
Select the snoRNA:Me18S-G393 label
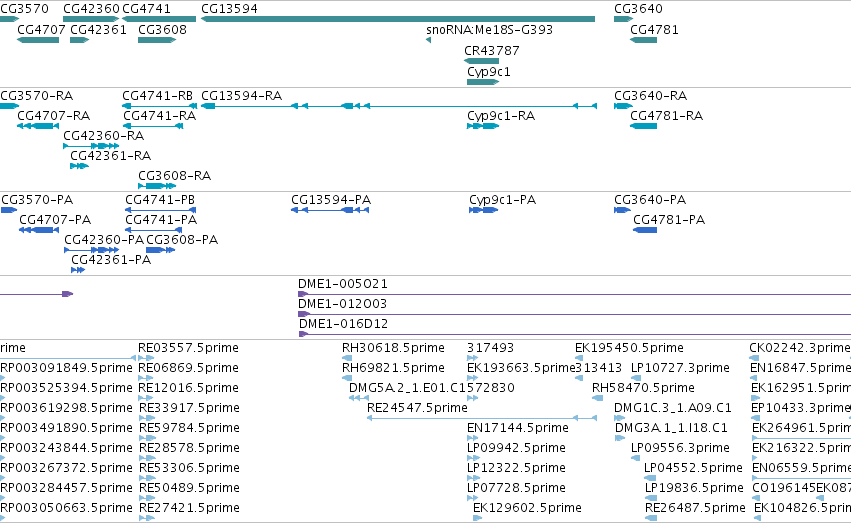coord(490,30)
